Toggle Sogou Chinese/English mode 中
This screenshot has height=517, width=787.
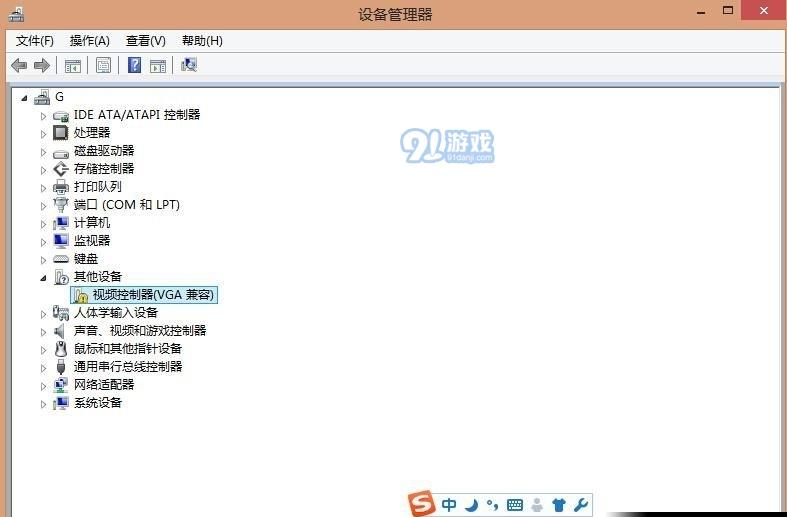coord(449,504)
